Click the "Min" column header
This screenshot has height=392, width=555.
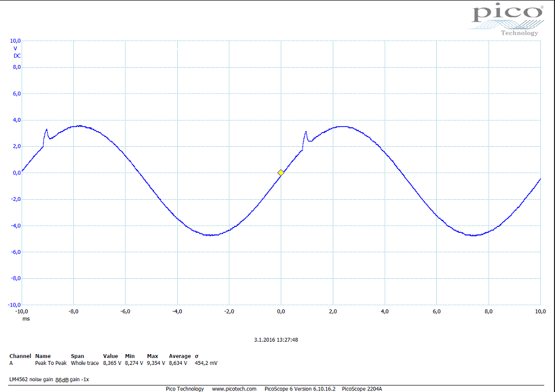point(130,356)
